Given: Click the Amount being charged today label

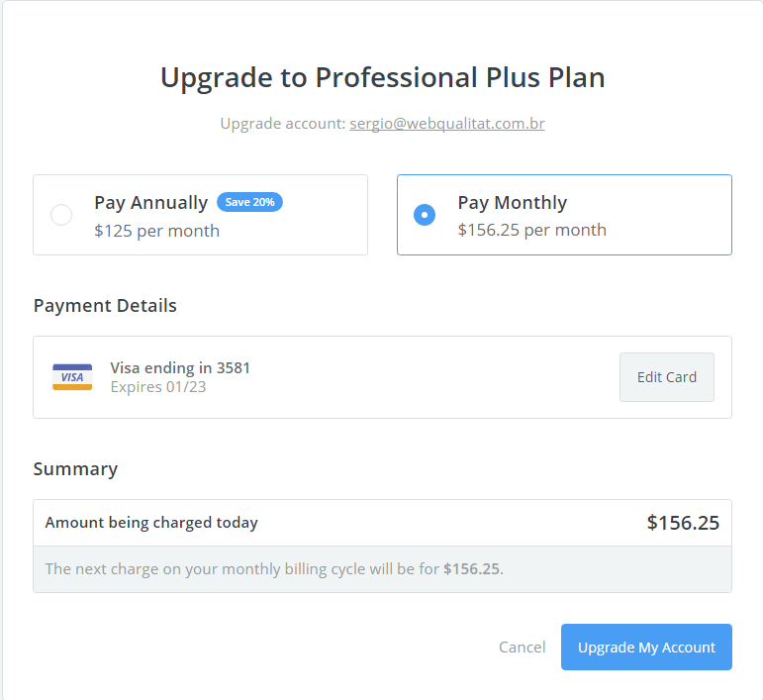Looking at the screenshot, I should pos(151,523).
